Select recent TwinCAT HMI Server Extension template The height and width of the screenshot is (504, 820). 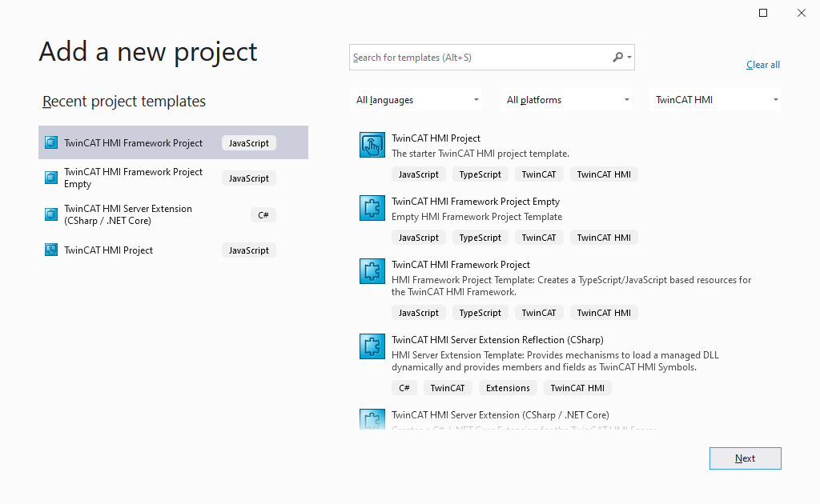(x=173, y=214)
